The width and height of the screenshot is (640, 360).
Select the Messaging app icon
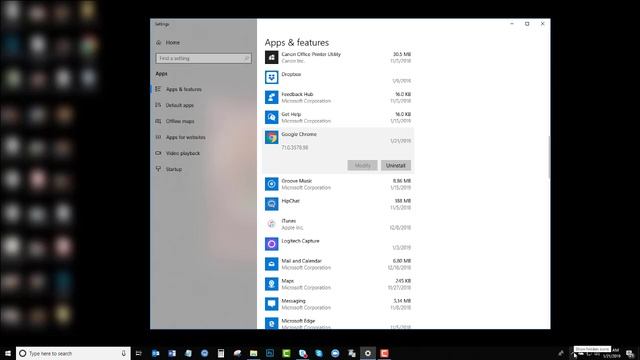(x=271, y=304)
